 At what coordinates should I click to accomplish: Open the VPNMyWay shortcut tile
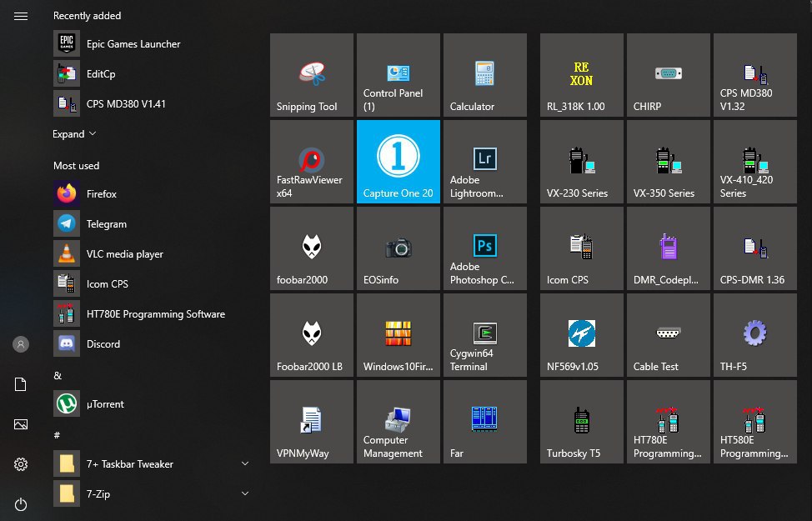[312, 422]
